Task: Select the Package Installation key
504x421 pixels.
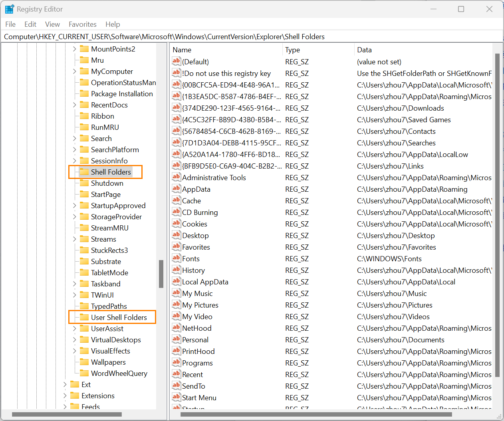Action: 122,94
